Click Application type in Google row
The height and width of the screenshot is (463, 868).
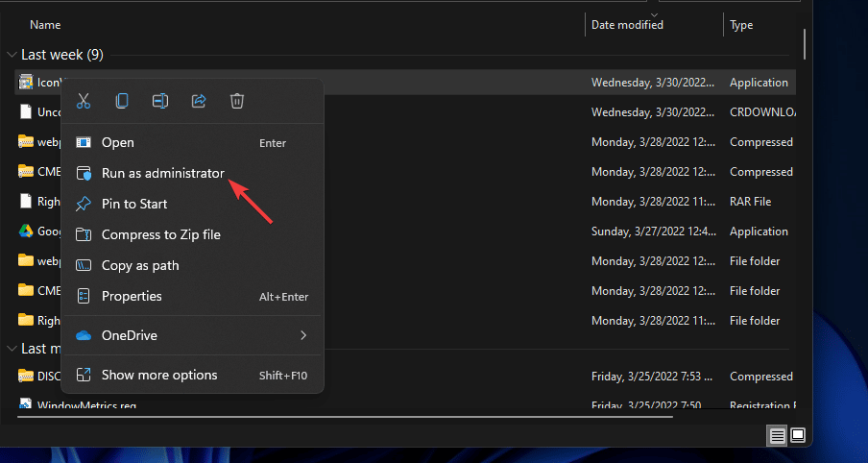(759, 231)
